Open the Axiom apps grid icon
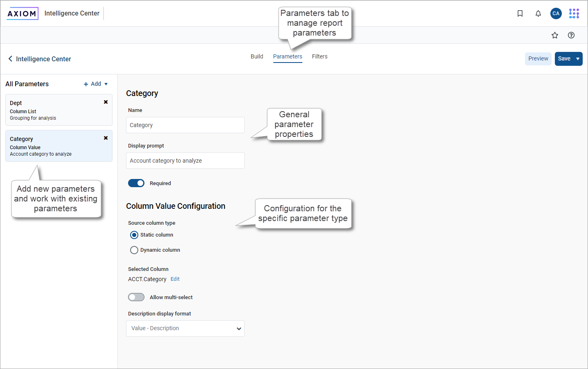This screenshot has width=588, height=369. (x=574, y=13)
